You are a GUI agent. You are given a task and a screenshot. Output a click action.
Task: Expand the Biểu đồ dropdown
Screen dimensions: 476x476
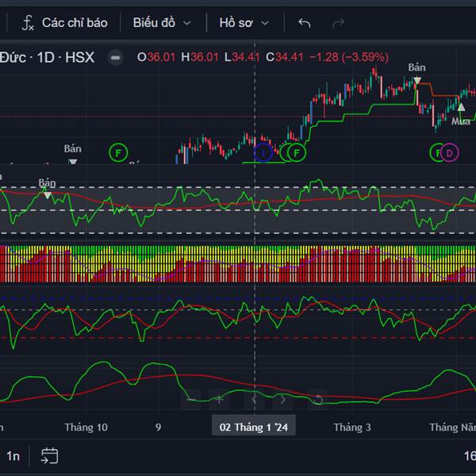(x=162, y=23)
